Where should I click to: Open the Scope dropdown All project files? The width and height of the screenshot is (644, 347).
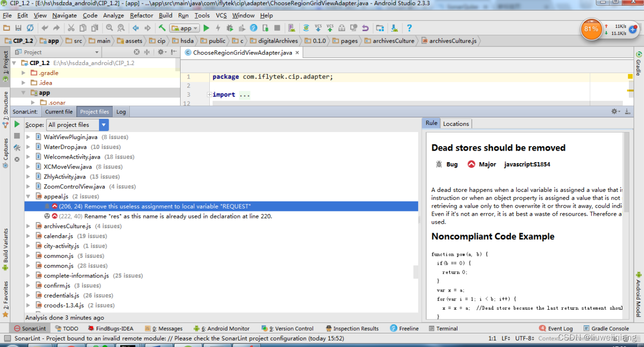pos(77,125)
